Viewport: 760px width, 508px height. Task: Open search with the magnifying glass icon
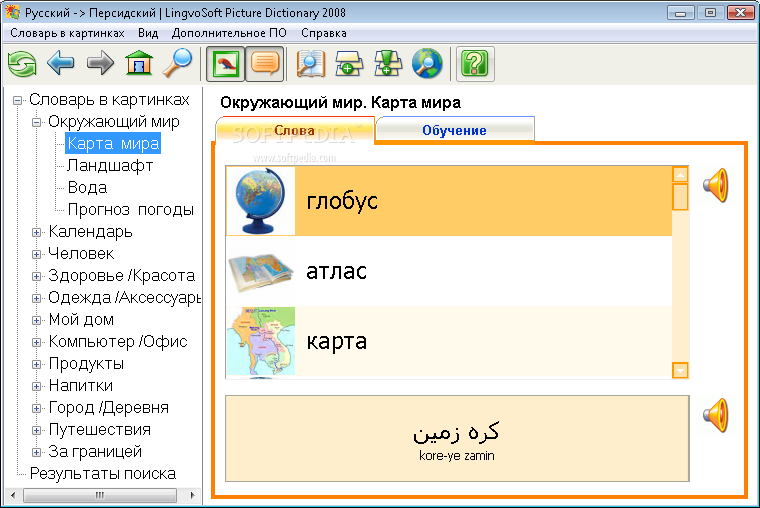tap(177, 63)
